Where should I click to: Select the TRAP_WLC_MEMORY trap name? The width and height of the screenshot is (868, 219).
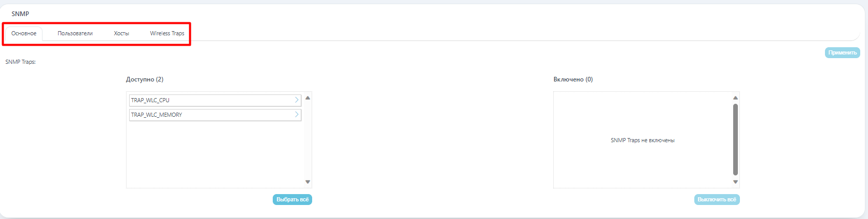click(157, 115)
